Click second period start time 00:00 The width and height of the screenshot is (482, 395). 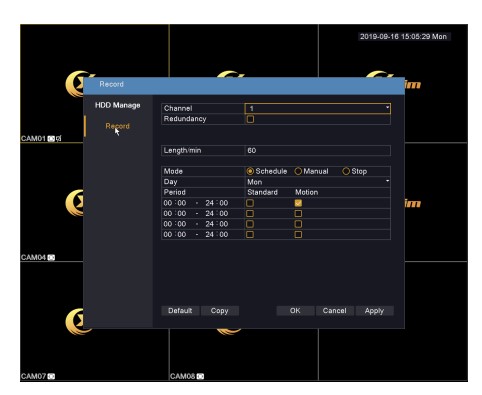click(x=175, y=214)
